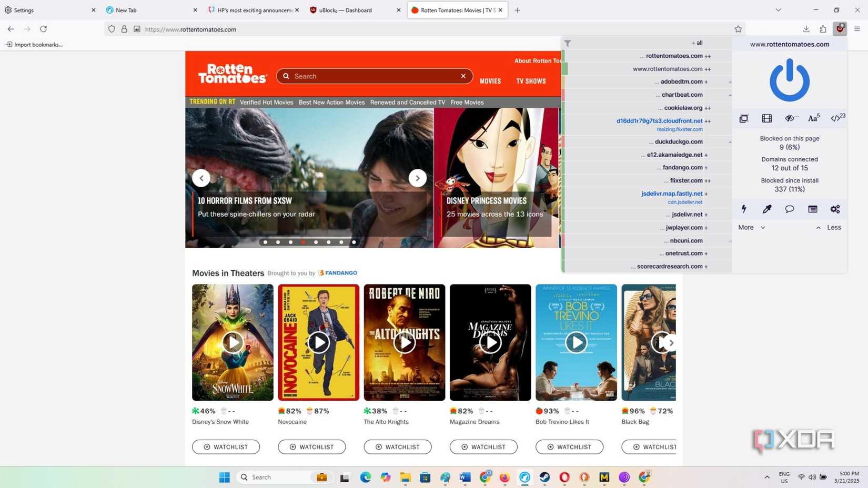
Task: Toggle the uBlock Origin power button
Action: 789,80
